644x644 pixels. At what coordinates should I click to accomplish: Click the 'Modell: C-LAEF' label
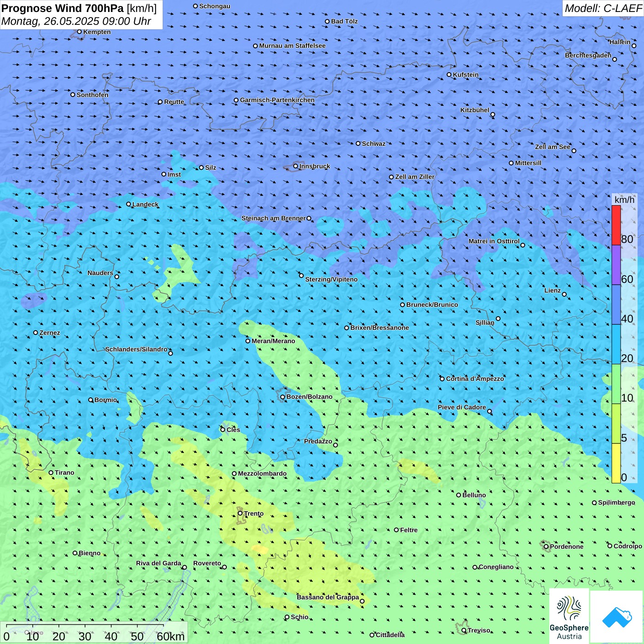pos(603,8)
